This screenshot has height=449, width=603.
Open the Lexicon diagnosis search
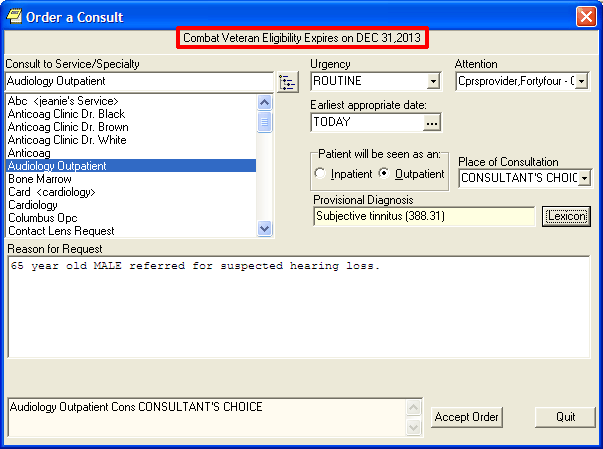pos(566,216)
